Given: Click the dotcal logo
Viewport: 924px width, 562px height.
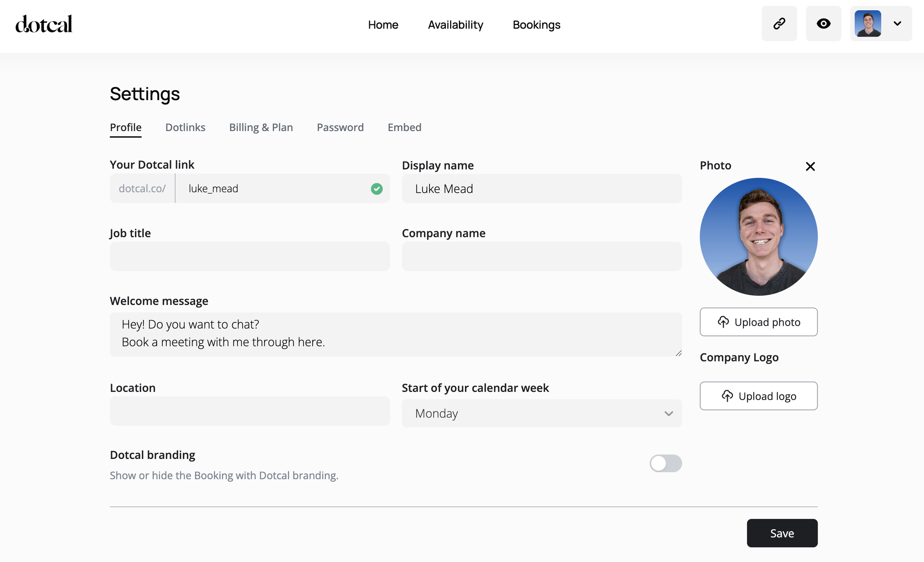Looking at the screenshot, I should click(x=44, y=24).
